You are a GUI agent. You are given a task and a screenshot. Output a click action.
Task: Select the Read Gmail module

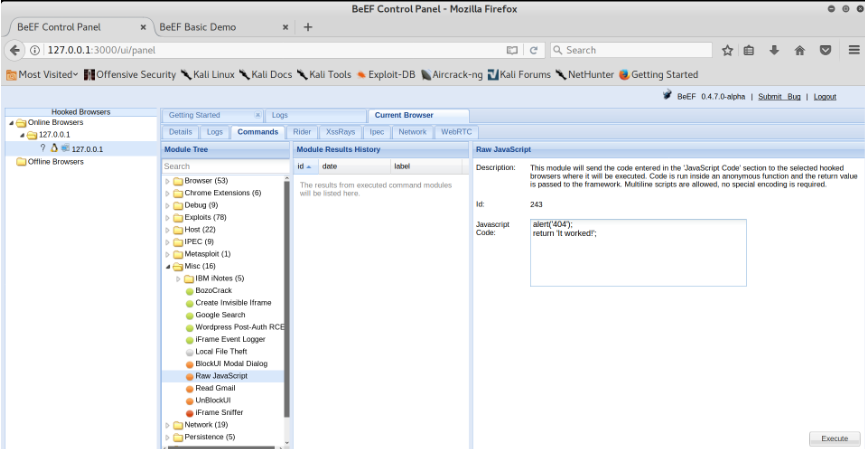pyautogui.click(x=215, y=388)
